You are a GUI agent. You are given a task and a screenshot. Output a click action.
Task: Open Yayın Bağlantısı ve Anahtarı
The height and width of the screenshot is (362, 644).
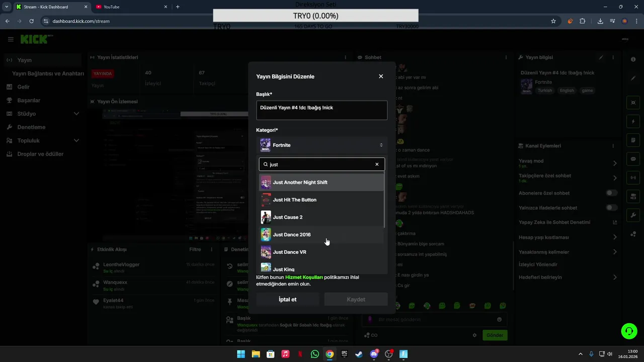tap(48, 73)
